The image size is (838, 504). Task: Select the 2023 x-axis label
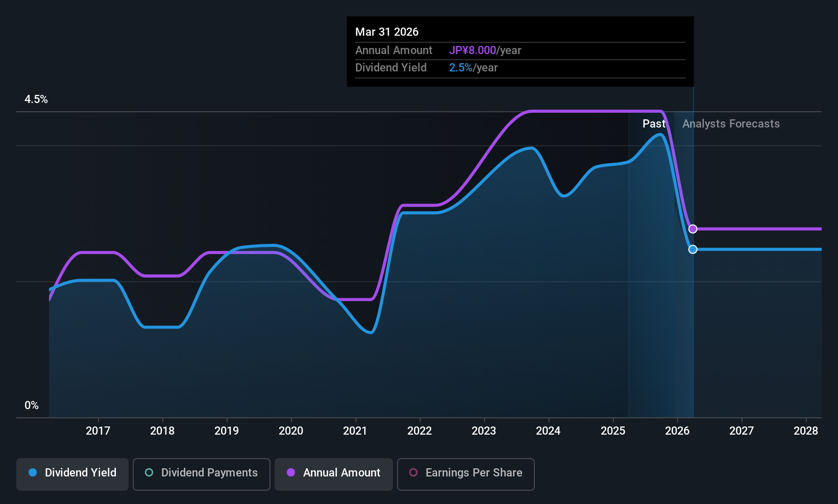pos(484,431)
